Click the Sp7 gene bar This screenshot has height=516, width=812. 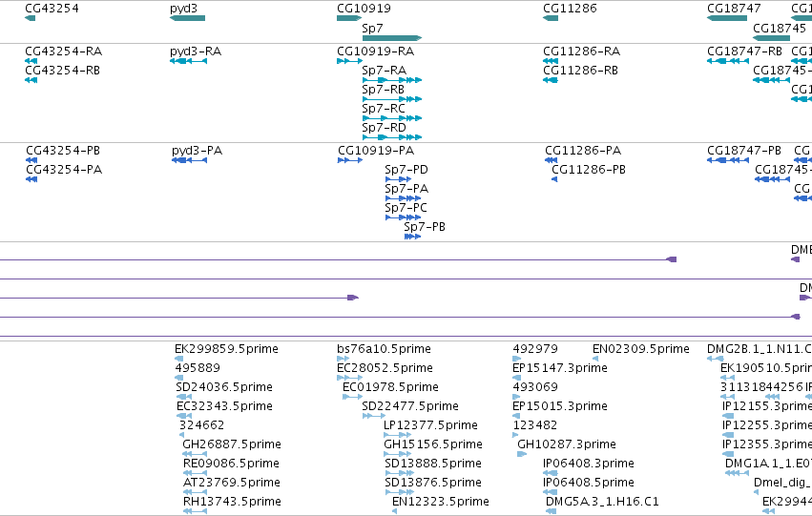point(392,38)
